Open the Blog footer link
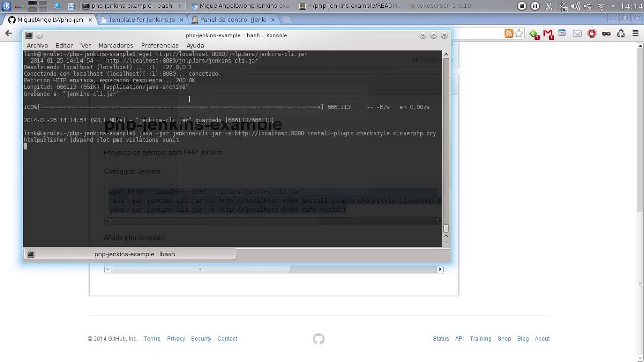The height and width of the screenshot is (362, 644). (x=523, y=339)
